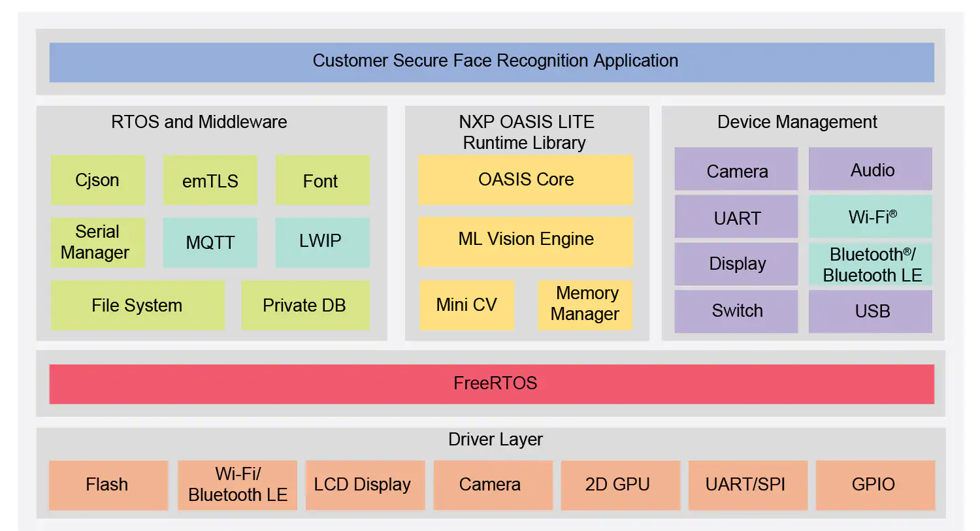Viewport: 980px width, 531px height.
Task: Select the 2D GPU driver block
Action: [x=620, y=485]
